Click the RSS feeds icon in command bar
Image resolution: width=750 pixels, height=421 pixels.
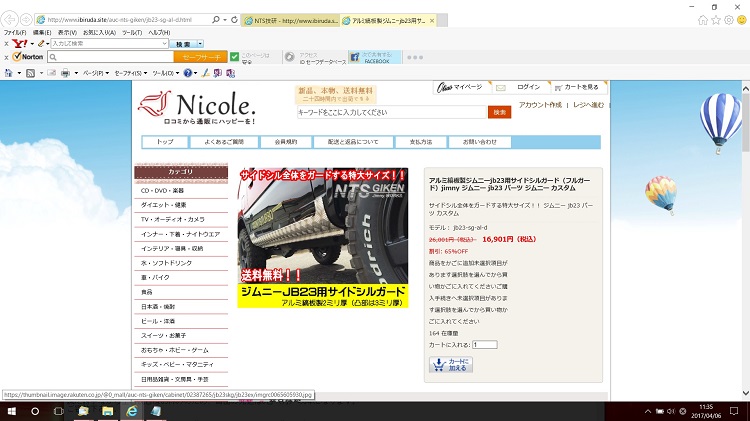[32, 73]
